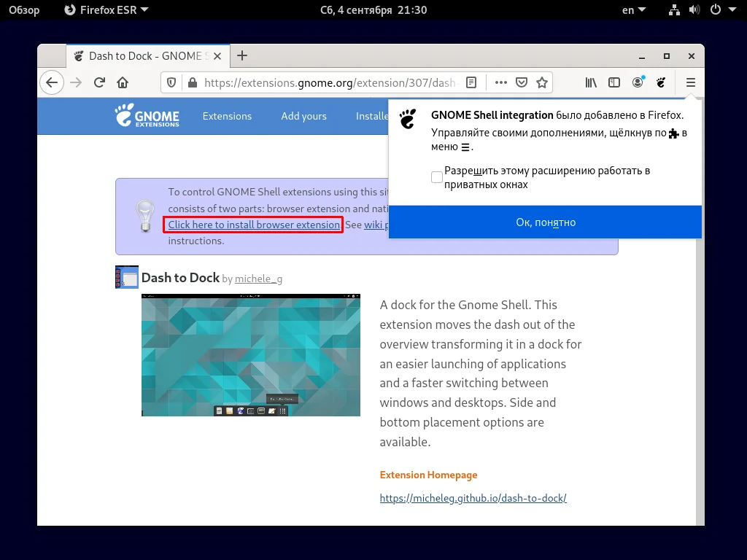This screenshot has width=747, height=560.
Task: Open the Firefox account icon
Action: (638, 82)
